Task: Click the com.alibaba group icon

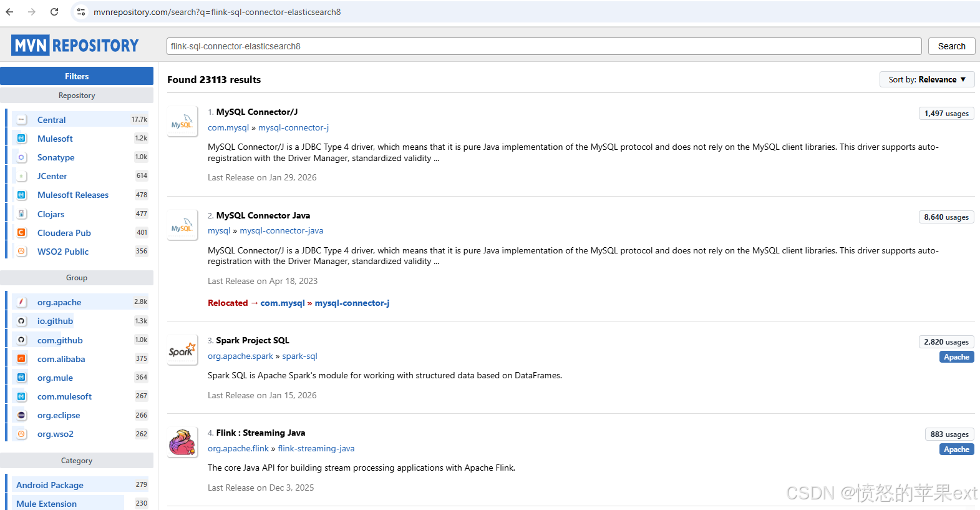Action: pos(22,359)
